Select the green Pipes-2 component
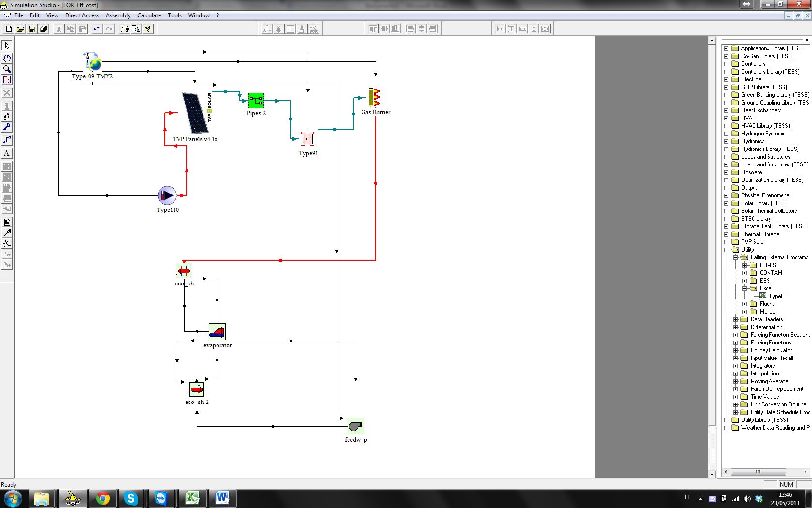The height and width of the screenshot is (508, 812). click(x=256, y=101)
